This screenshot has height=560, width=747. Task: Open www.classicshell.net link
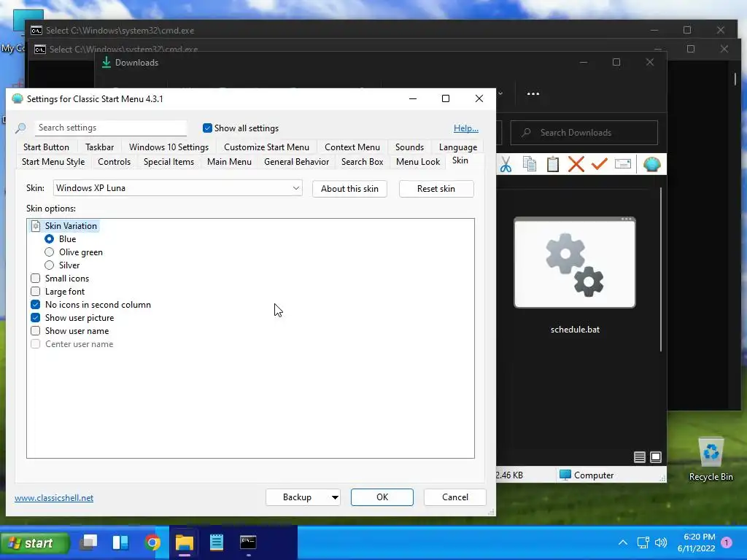click(x=54, y=497)
